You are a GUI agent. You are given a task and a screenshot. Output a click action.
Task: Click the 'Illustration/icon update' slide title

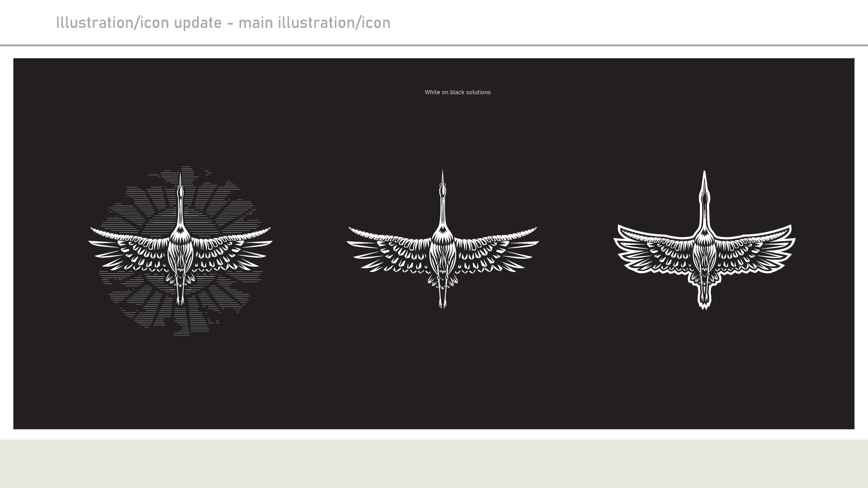click(x=223, y=23)
